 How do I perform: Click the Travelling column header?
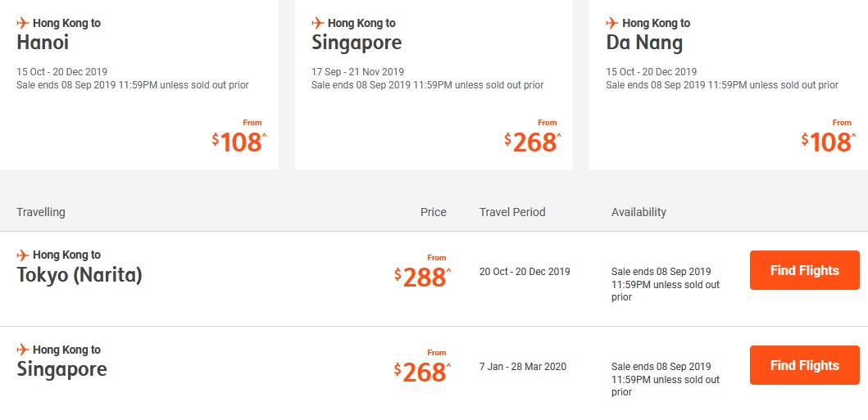click(x=41, y=212)
